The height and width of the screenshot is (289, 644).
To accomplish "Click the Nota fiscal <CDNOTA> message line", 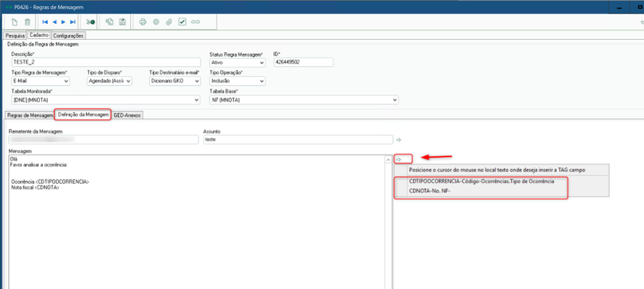I will 36,187.
